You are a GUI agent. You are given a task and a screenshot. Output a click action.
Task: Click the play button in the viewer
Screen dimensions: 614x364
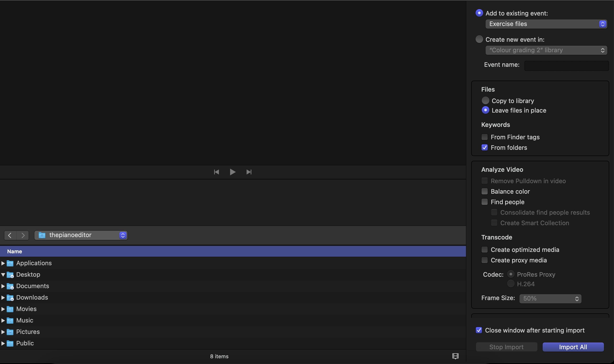pyautogui.click(x=232, y=172)
